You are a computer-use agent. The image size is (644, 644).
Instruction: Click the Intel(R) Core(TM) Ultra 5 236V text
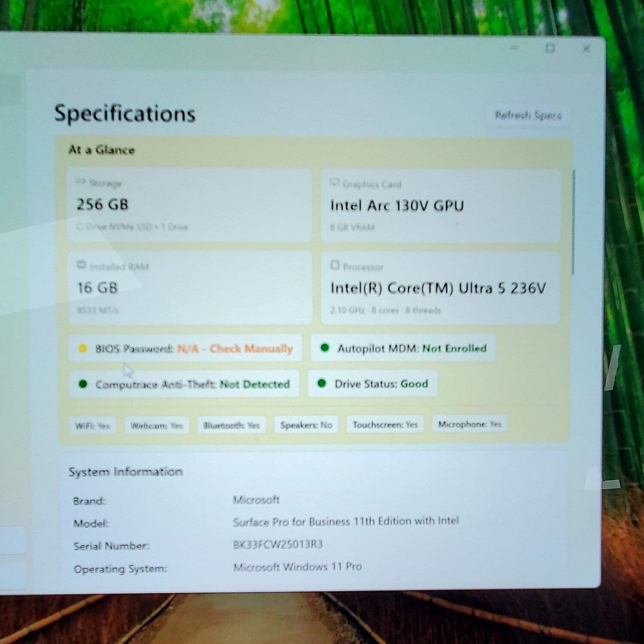438,288
